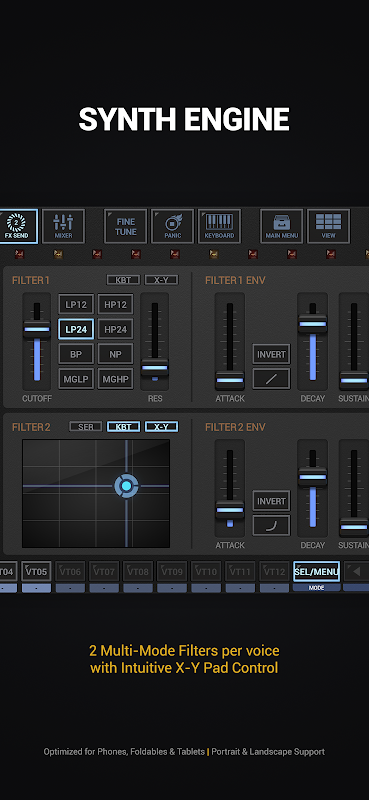Select voice track VT10
Screen dimensions: 369x800
click(x=206, y=571)
